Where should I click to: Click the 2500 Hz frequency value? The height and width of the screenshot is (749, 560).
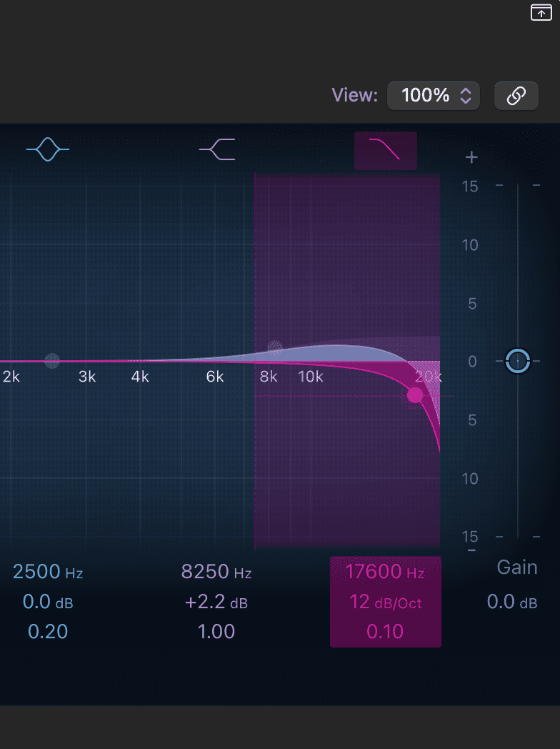pos(48,571)
